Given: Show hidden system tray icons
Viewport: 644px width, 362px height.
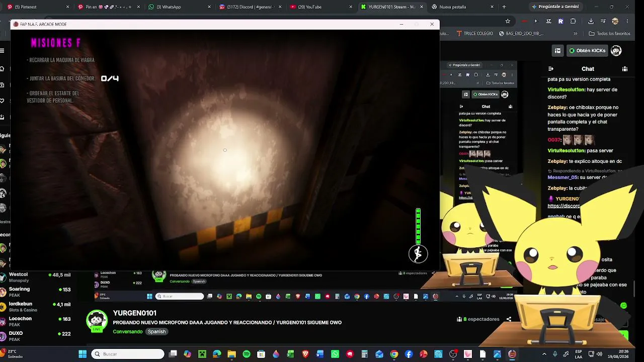Looking at the screenshot, I should (x=544, y=354).
